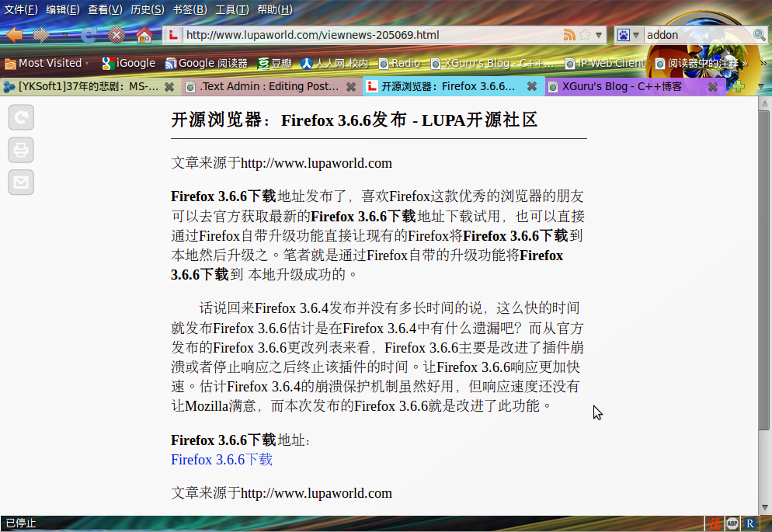Open the 查看(V) menu
This screenshot has height=532, width=772.
[x=105, y=9]
